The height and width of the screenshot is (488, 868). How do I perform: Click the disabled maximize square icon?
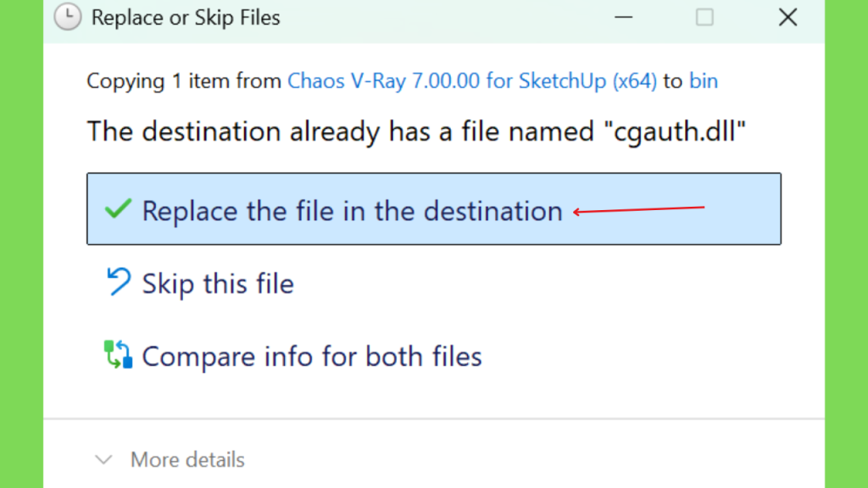pos(704,17)
